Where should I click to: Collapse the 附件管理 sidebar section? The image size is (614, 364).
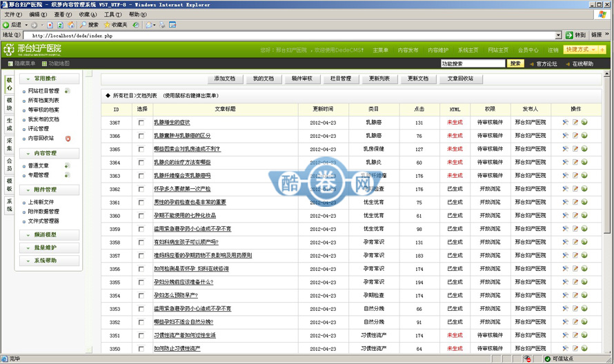(x=50, y=190)
